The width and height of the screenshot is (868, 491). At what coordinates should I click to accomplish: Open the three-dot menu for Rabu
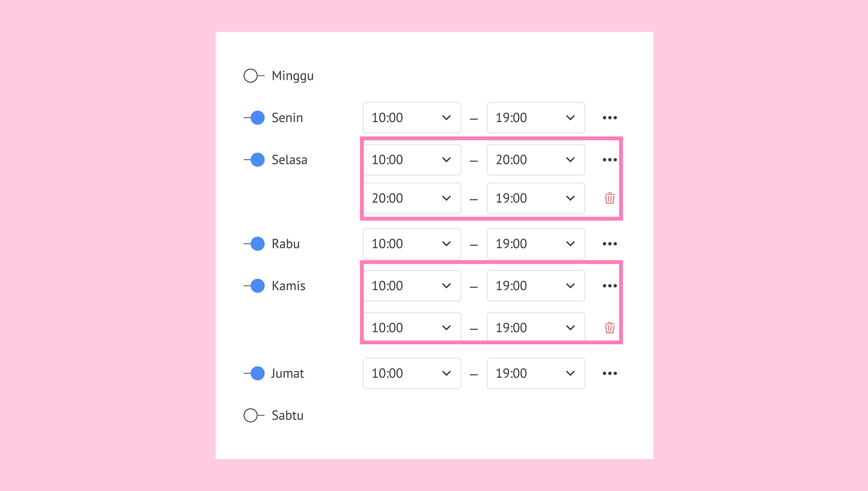610,244
